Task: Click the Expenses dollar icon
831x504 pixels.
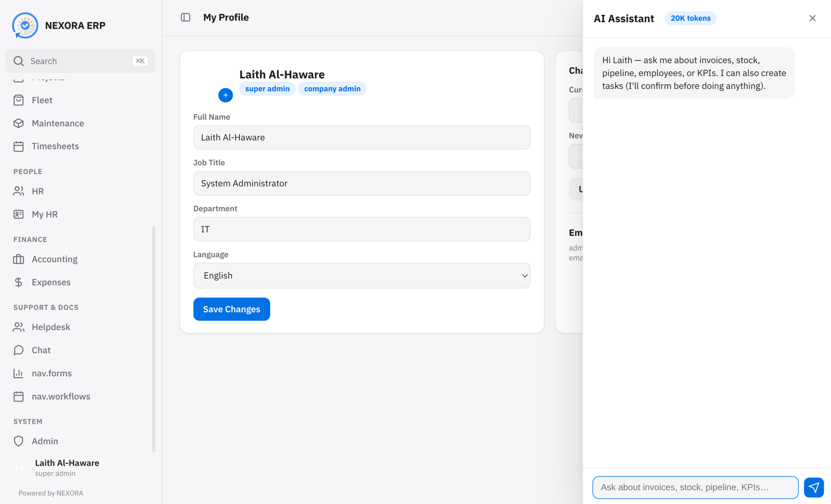Action: click(x=19, y=282)
